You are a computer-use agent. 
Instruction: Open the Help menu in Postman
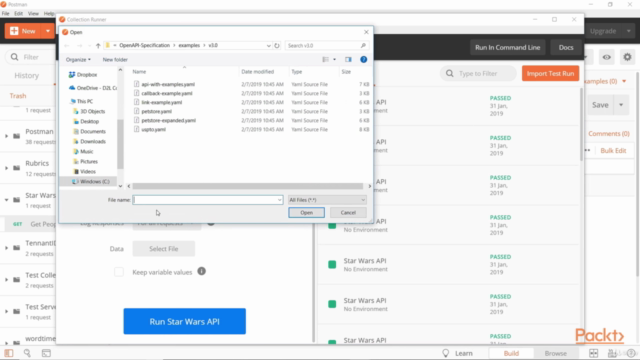point(49,13)
